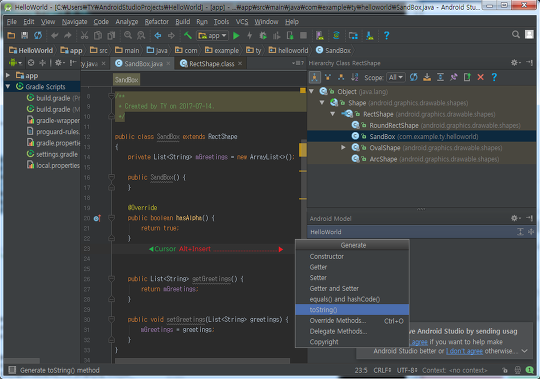Click the Paste icon in toolbar
The width and height of the screenshot is (540, 379).
111,35
